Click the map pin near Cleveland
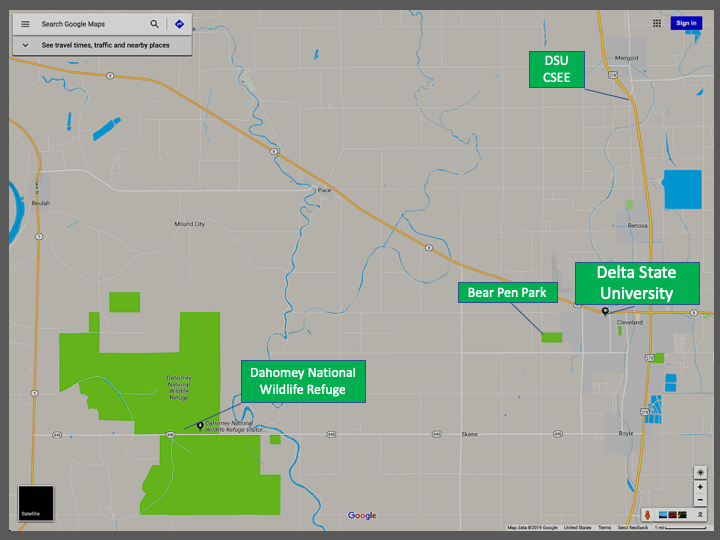Viewport: 720px width, 540px height. [605, 311]
